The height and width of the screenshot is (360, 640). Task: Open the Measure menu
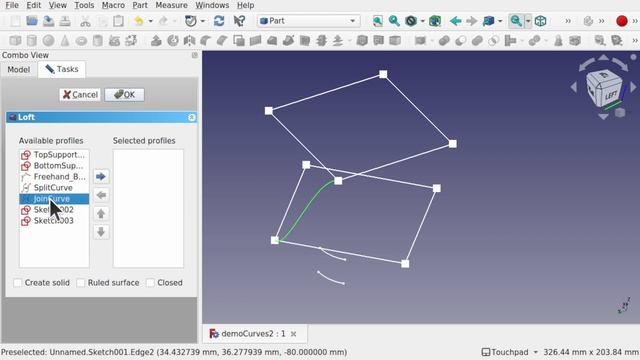pos(171,5)
